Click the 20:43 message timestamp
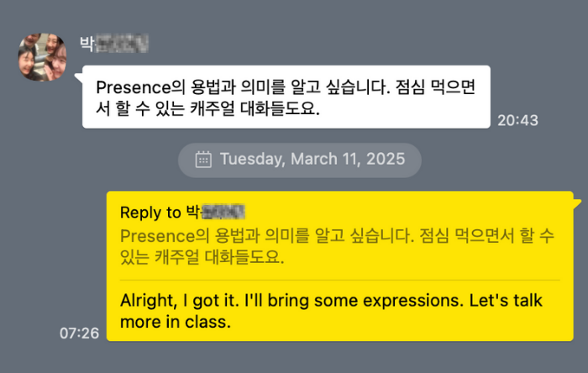Image resolution: width=588 pixels, height=373 pixels. pos(517,120)
